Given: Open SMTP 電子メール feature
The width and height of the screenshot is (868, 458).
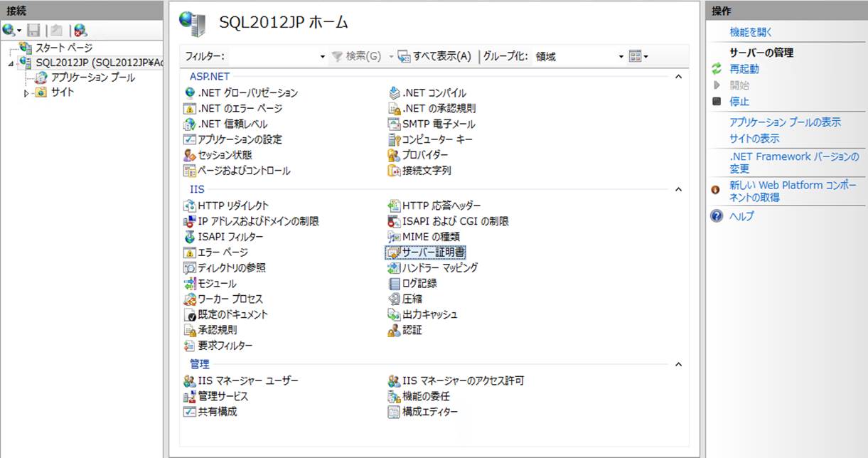Looking at the screenshot, I should (432, 124).
